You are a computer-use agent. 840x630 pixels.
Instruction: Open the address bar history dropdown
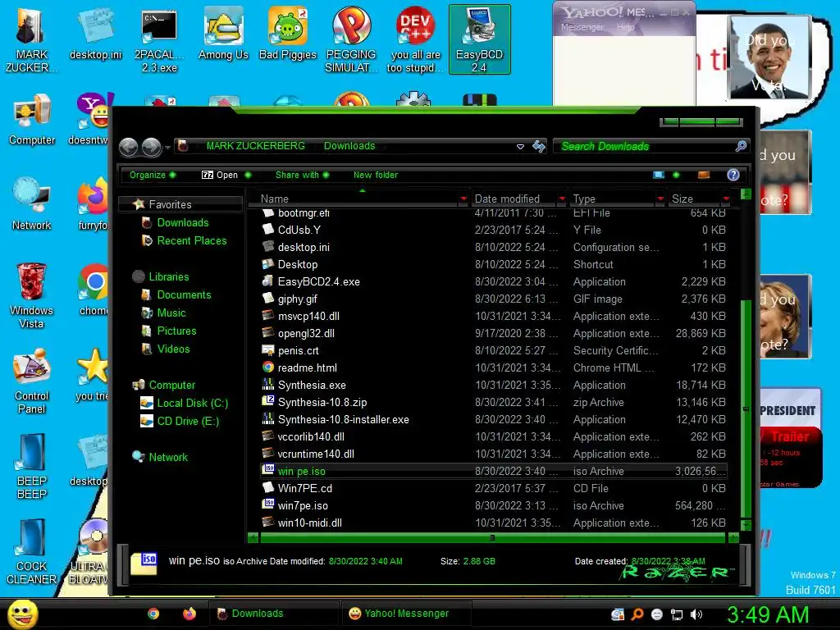[x=519, y=146]
